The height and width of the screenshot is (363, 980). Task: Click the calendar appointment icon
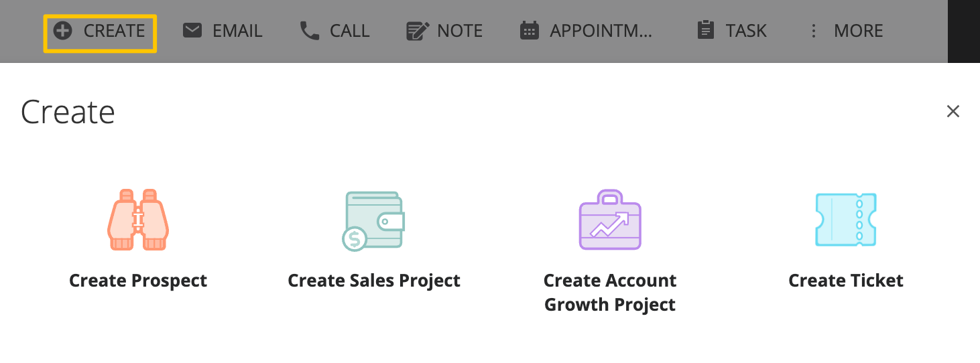click(530, 31)
